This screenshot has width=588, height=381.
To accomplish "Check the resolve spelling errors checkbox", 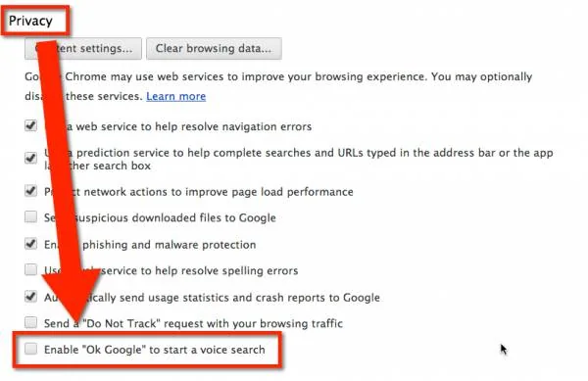I will [30, 269].
